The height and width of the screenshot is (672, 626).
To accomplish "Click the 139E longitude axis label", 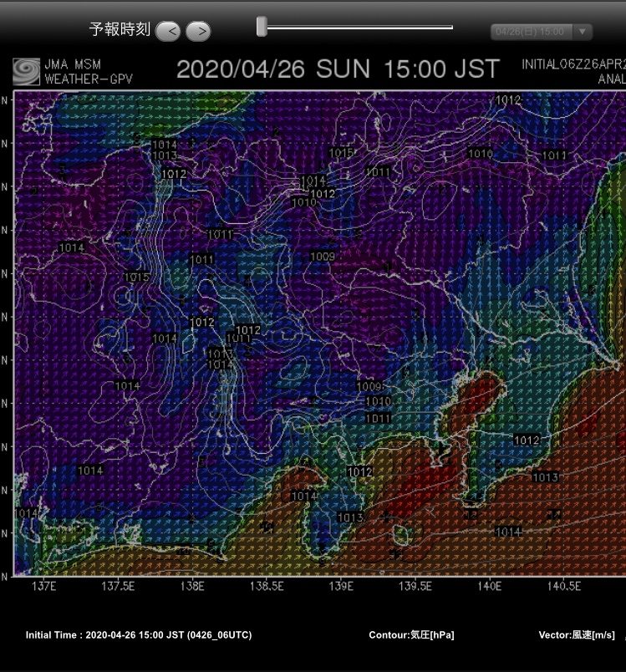I will point(342,586).
